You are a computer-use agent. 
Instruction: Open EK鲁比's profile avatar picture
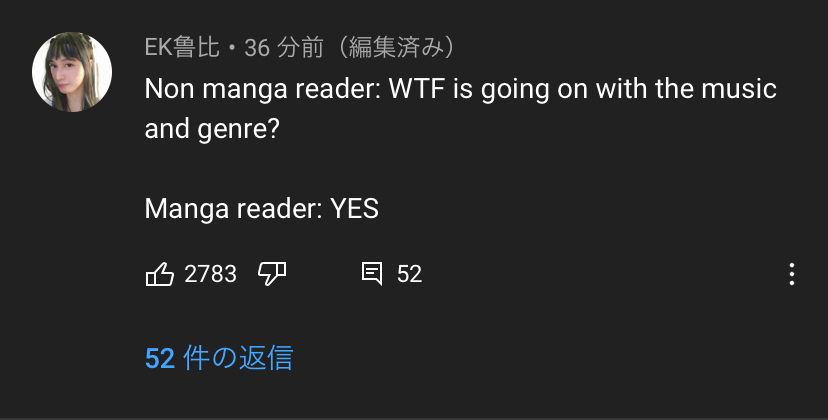pyautogui.click(x=72, y=72)
